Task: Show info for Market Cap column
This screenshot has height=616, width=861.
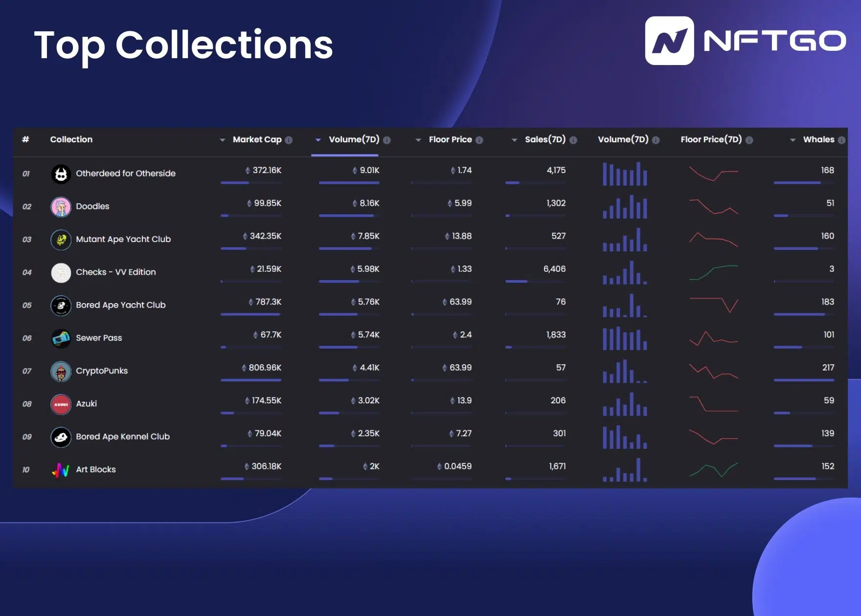Action: click(x=289, y=140)
